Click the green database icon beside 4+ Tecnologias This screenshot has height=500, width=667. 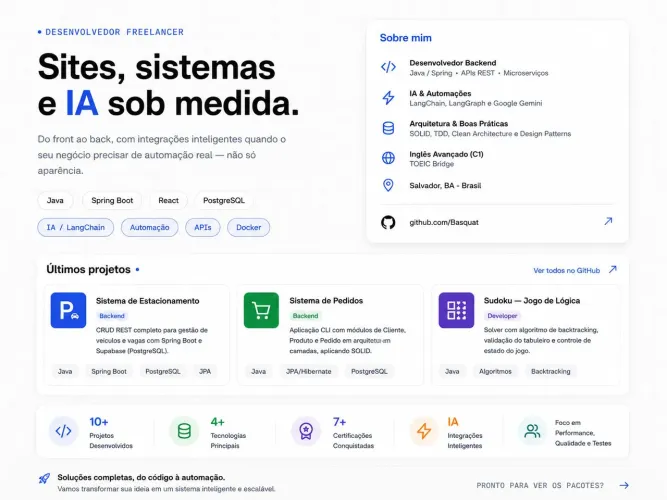[x=184, y=431]
